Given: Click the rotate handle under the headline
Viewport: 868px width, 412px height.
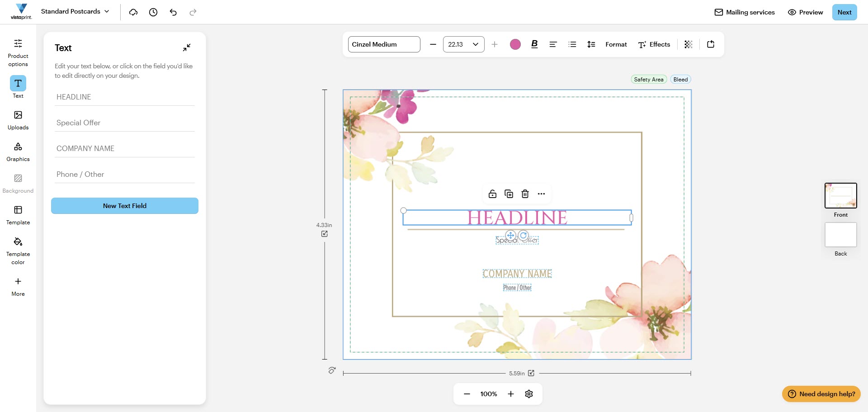Looking at the screenshot, I should [x=524, y=235].
